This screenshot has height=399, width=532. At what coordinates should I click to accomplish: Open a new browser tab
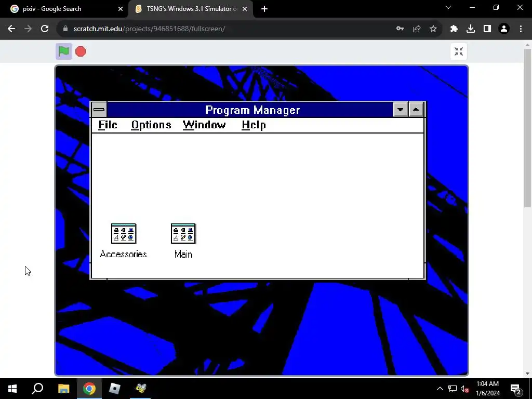(x=264, y=9)
